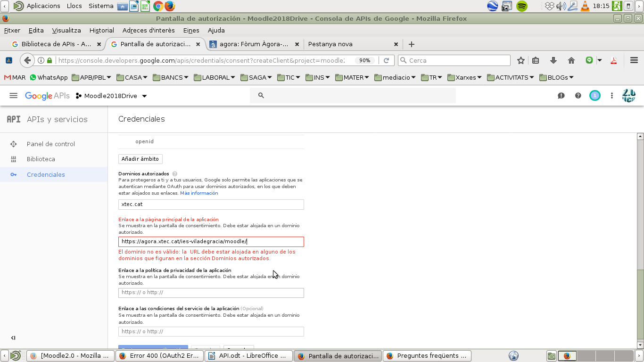Open the Más información link
The height and width of the screenshot is (362, 644).
click(x=199, y=193)
